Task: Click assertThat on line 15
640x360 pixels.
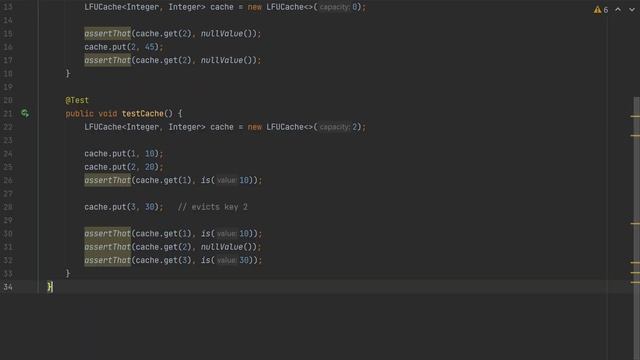Action: (108, 33)
